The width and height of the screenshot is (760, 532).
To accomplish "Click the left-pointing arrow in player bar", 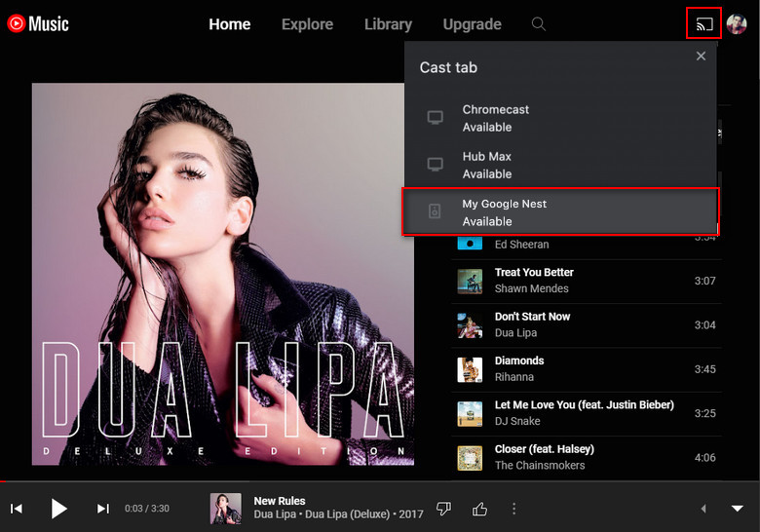I will 703,509.
